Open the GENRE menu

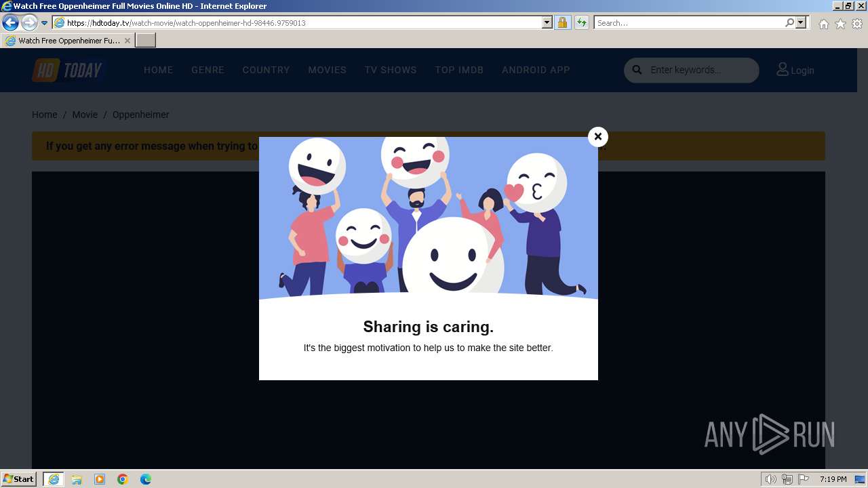point(208,70)
